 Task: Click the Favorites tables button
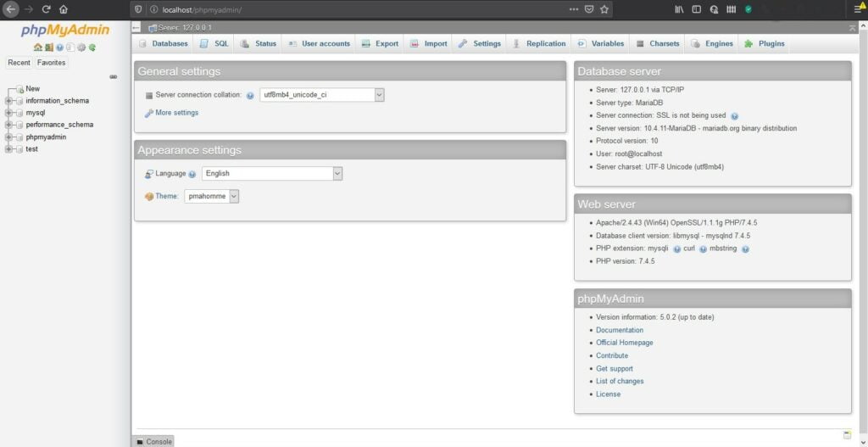point(52,63)
